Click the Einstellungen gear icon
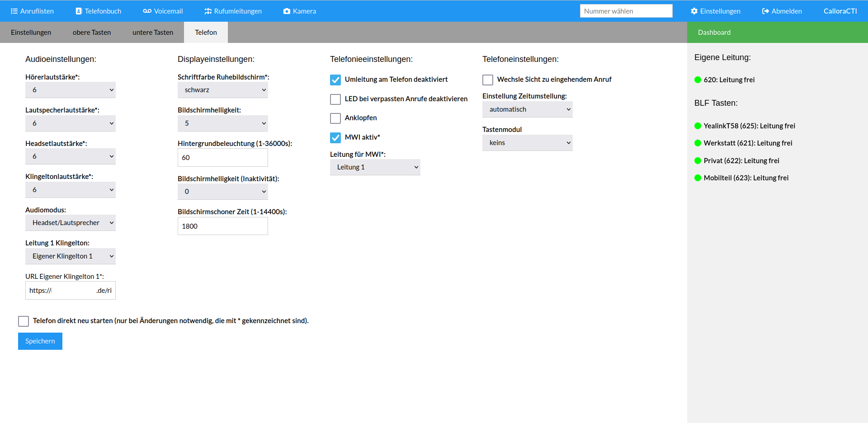The image size is (868, 423). point(694,11)
